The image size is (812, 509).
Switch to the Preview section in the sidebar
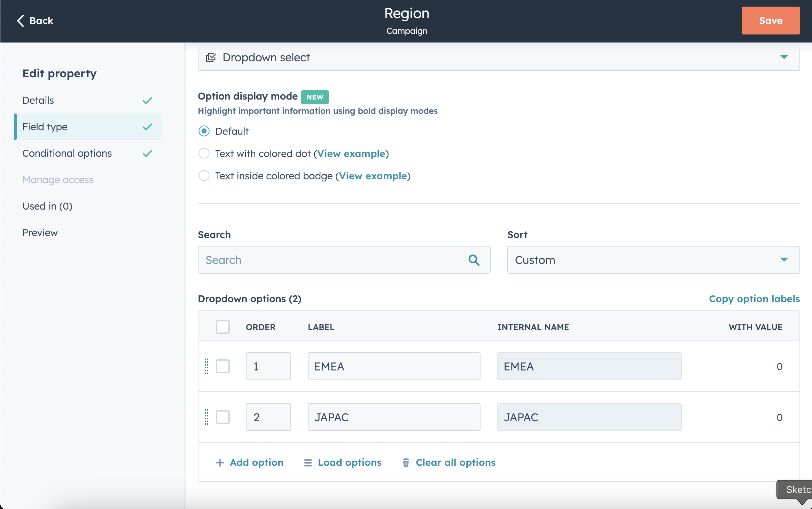pos(40,233)
